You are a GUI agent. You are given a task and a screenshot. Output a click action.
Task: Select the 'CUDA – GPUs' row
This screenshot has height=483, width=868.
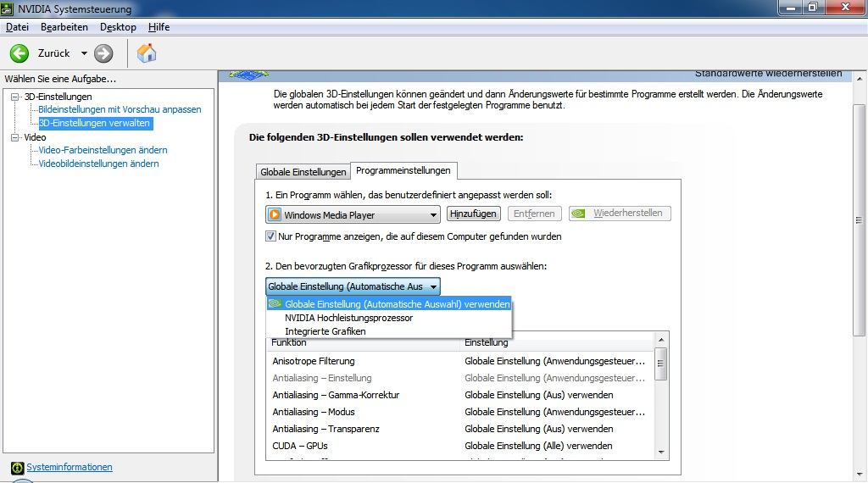click(460, 446)
